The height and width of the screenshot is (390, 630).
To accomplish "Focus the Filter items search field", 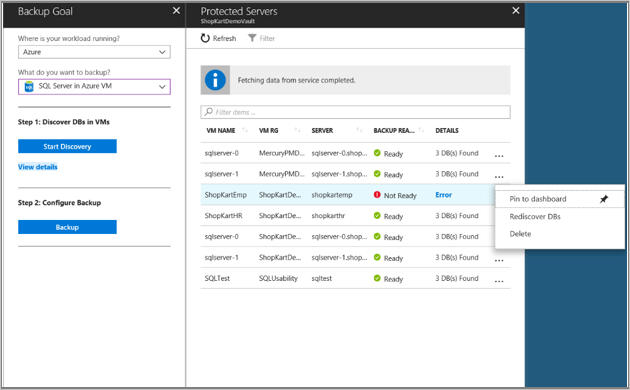I will 355,112.
